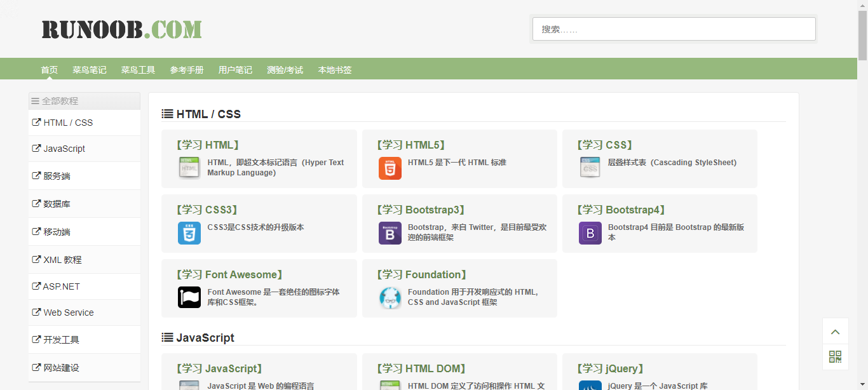Viewport: 868px width, 390px height.
Task: Open sidebar 网站建设 category
Action: [85, 368]
